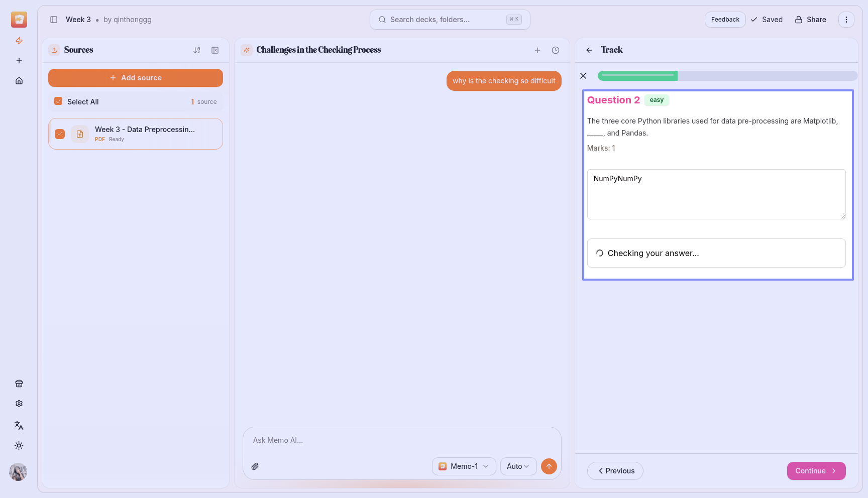
Task: Click the quiz progress bar
Action: 727,76
